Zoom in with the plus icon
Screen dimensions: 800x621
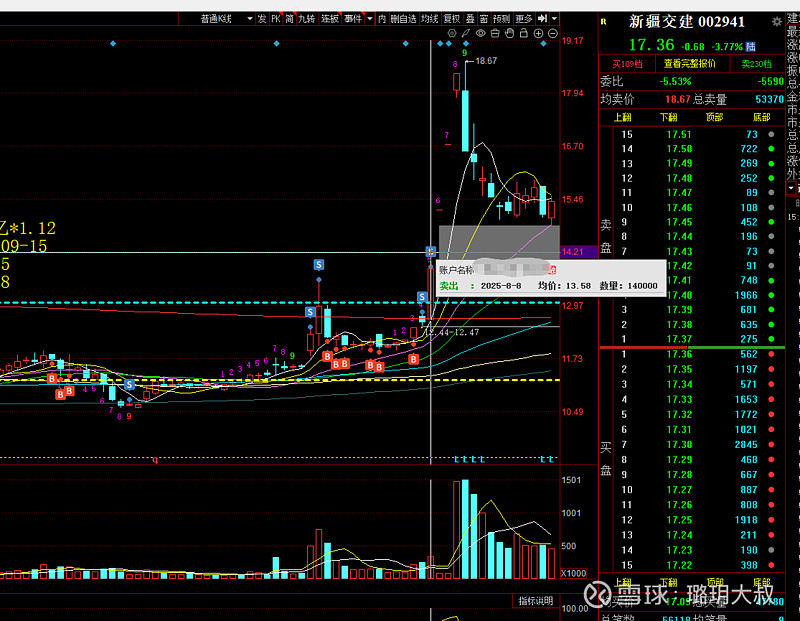coord(538,33)
